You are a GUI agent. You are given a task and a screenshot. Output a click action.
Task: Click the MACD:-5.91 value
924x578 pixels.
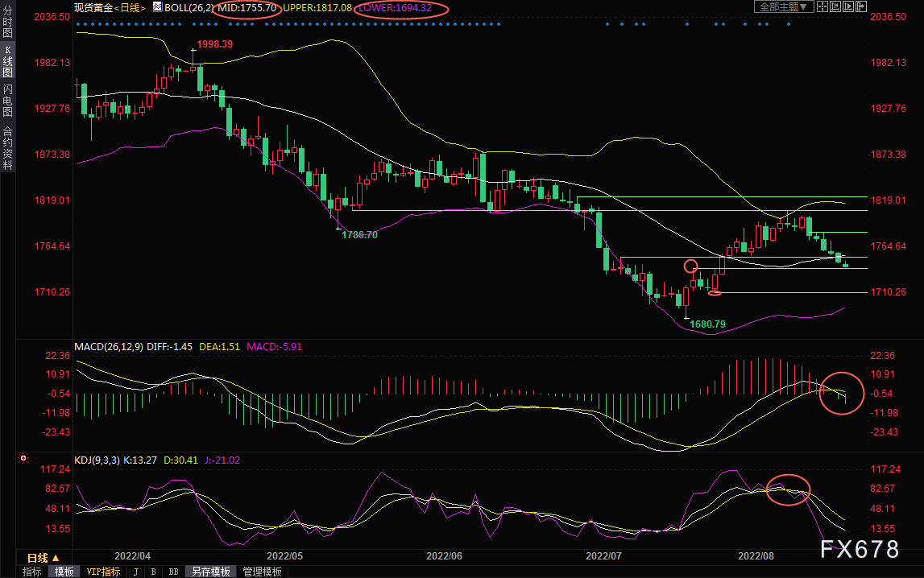[x=274, y=347]
